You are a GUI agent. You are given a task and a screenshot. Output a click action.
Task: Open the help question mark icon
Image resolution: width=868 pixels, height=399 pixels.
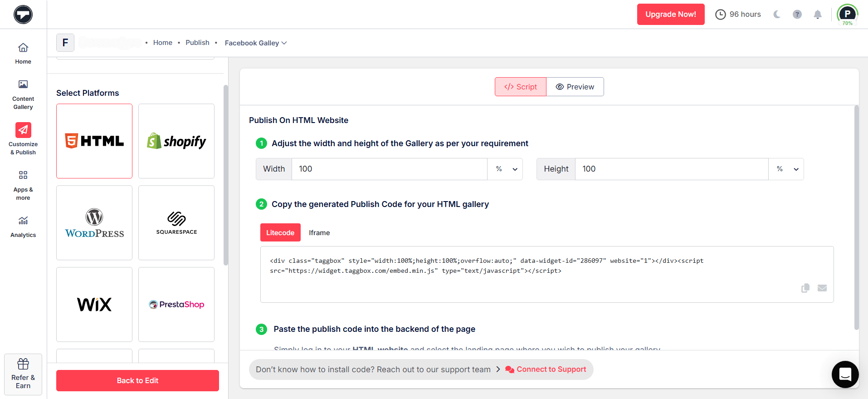pyautogui.click(x=797, y=15)
